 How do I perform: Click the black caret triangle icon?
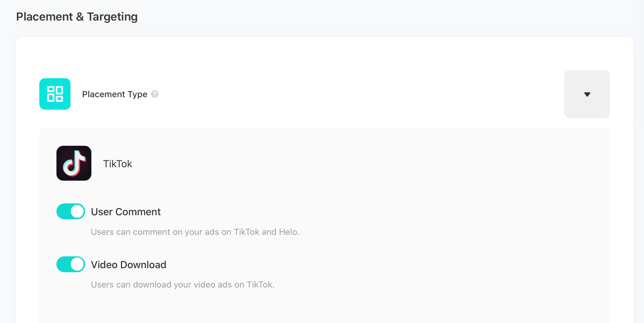(587, 94)
